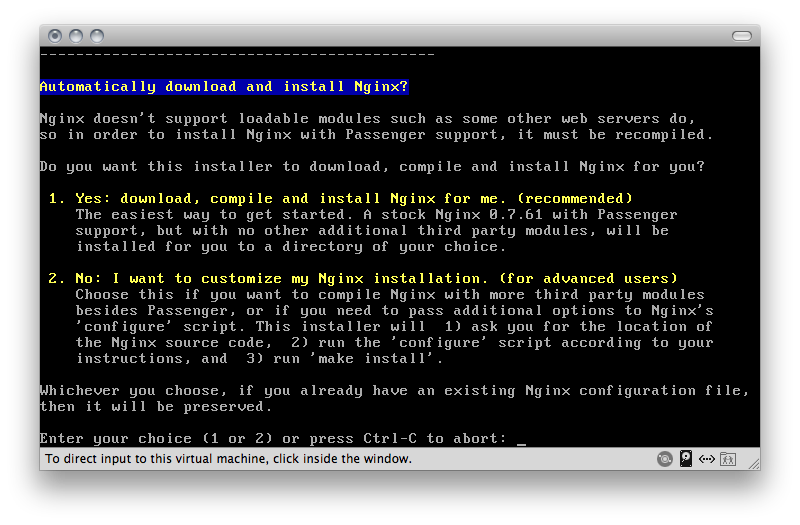Click text 'instructions, and 3) run 'make install''

pos(259,359)
